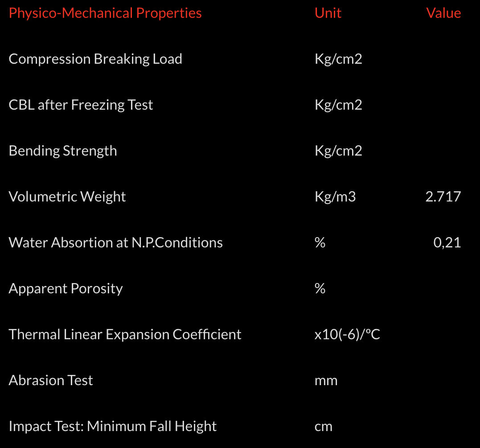
Task: Select the Abrasion Test row label
Action: [x=51, y=380]
